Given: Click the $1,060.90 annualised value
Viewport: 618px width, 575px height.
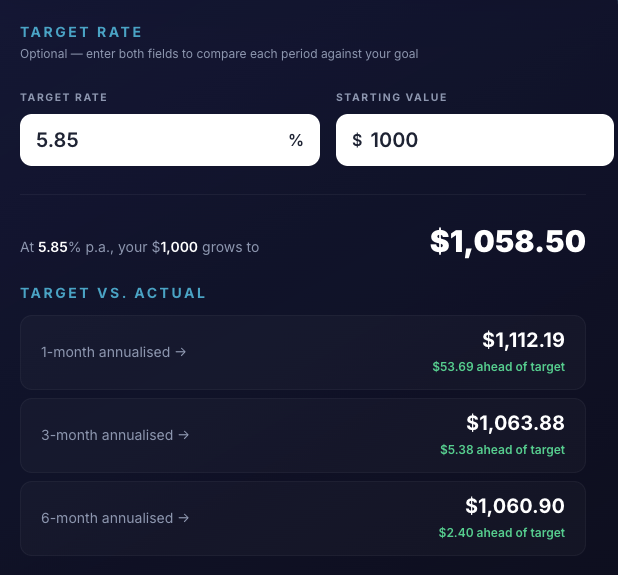Looking at the screenshot, I should click(515, 506).
